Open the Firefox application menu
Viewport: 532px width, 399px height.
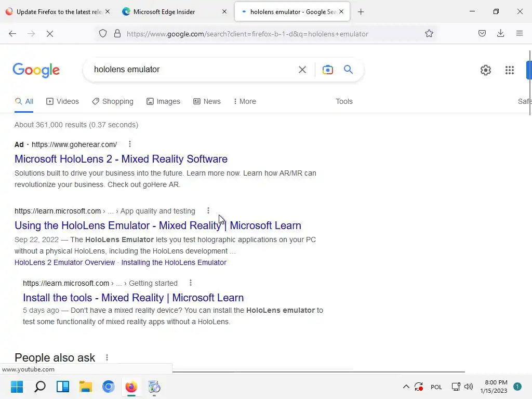[519, 33]
